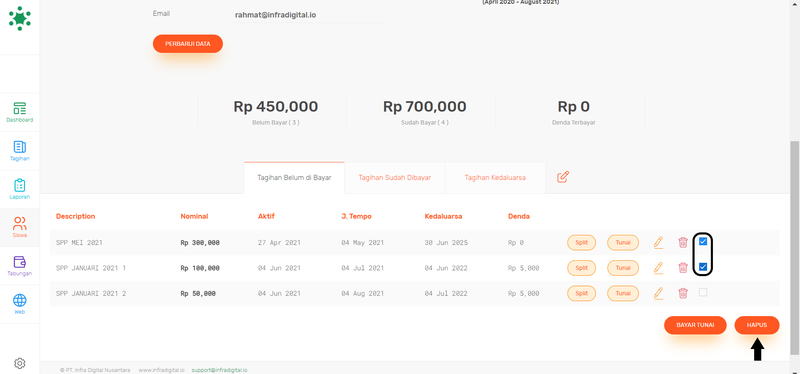Click Split for SPP MEI 2021
Image resolution: width=800 pixels, height=374 pixels.
tap(581, 242)
